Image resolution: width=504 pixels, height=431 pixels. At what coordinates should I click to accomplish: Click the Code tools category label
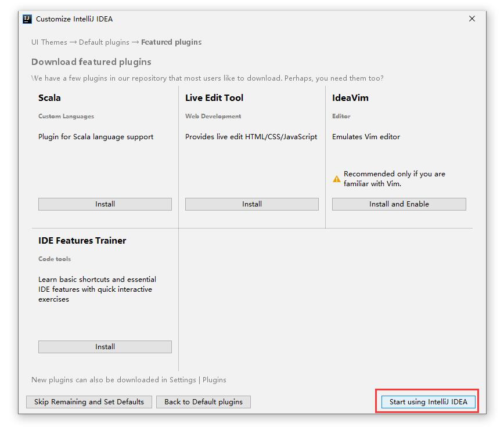tap(55, 259)
